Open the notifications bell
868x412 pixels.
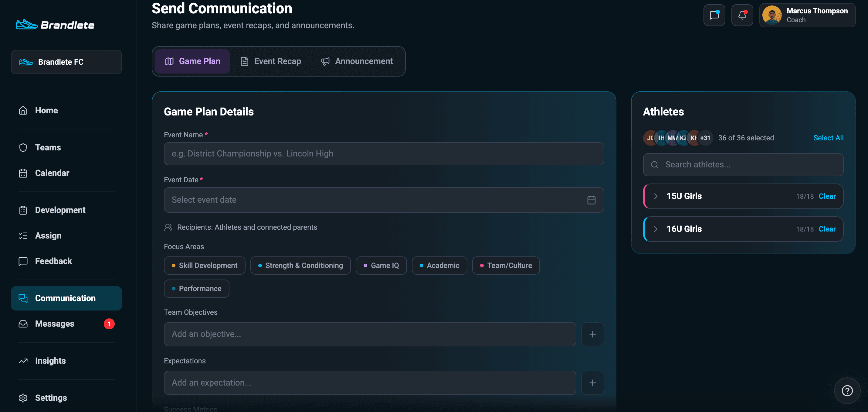point(742,15)
